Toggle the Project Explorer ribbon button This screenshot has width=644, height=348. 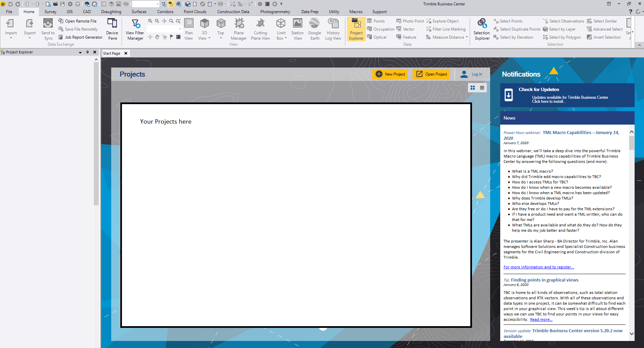tap(356, 29)
